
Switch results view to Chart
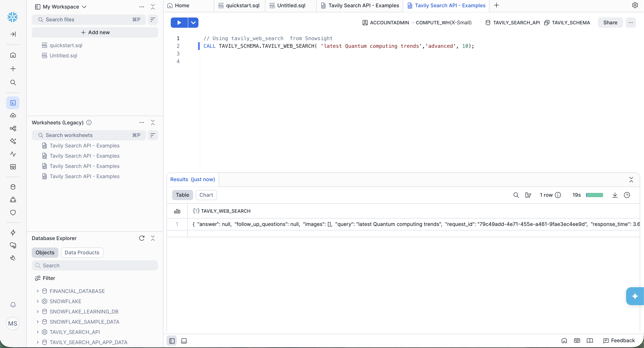point(206,195)
